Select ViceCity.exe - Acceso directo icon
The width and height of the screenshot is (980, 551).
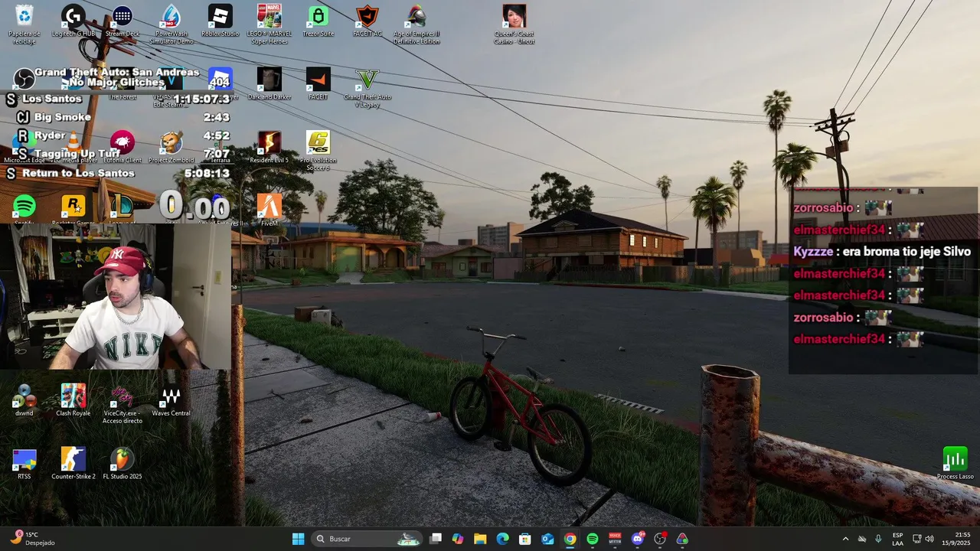122,404
